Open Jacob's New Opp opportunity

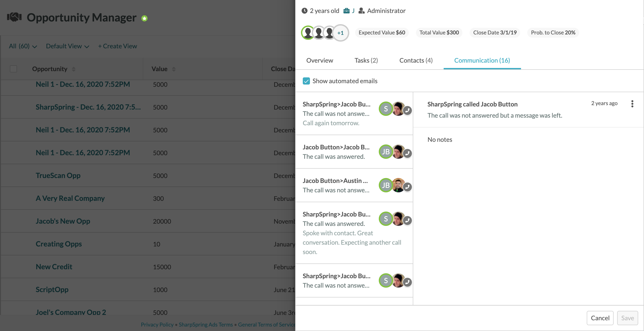click(63, 221)
